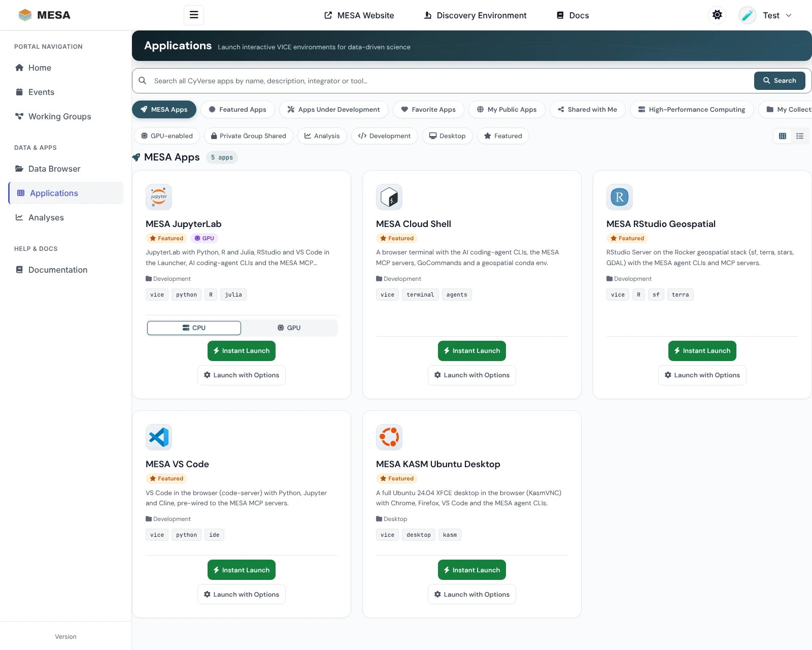Click the MESA logo
Screen dimensions: 812x650
(44, 15)
